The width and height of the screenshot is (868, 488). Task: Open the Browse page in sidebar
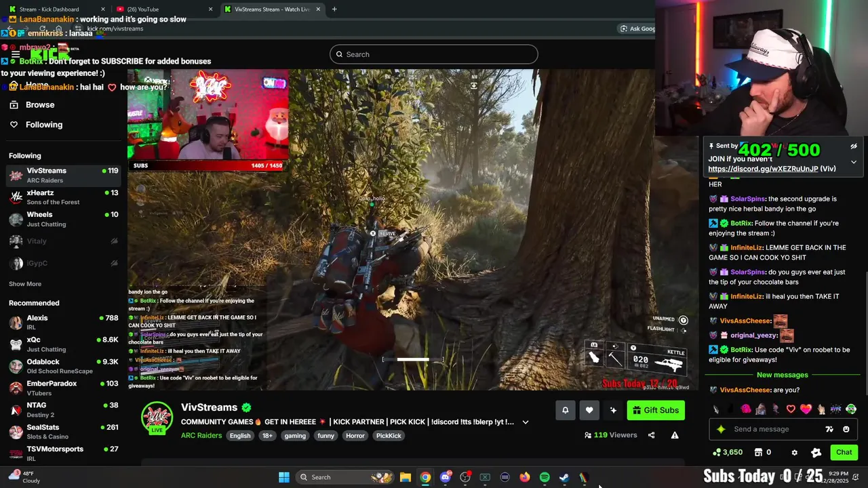click(40, 105)
